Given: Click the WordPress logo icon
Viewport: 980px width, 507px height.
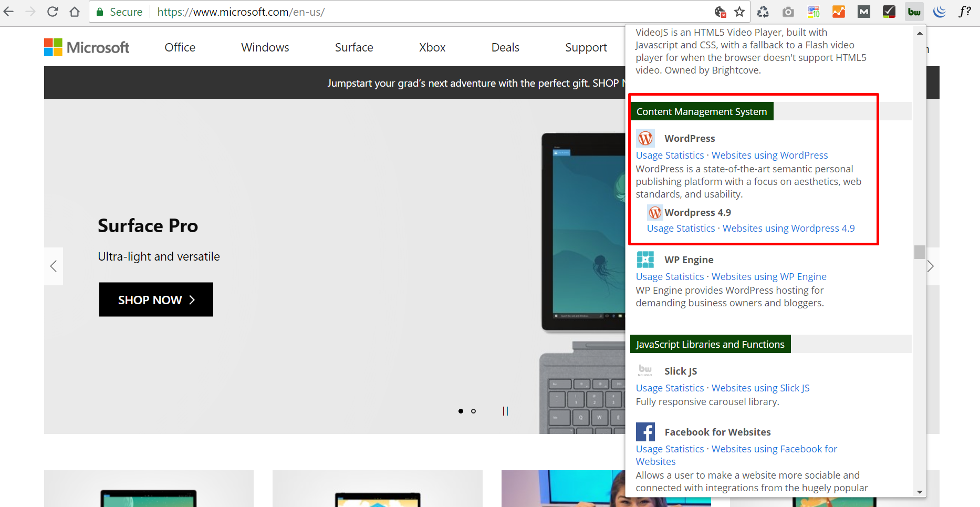Looking at the screenshot, I should (645, 138).
